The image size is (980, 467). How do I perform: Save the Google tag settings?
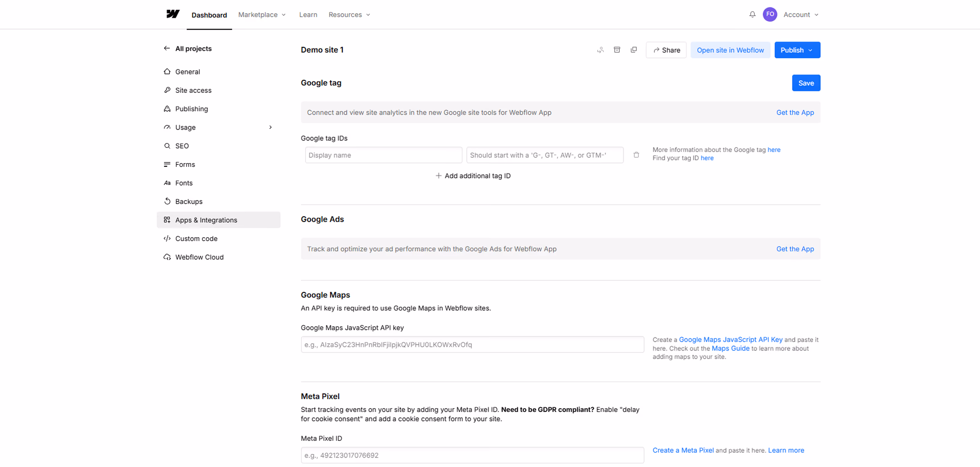coord(806,83)
